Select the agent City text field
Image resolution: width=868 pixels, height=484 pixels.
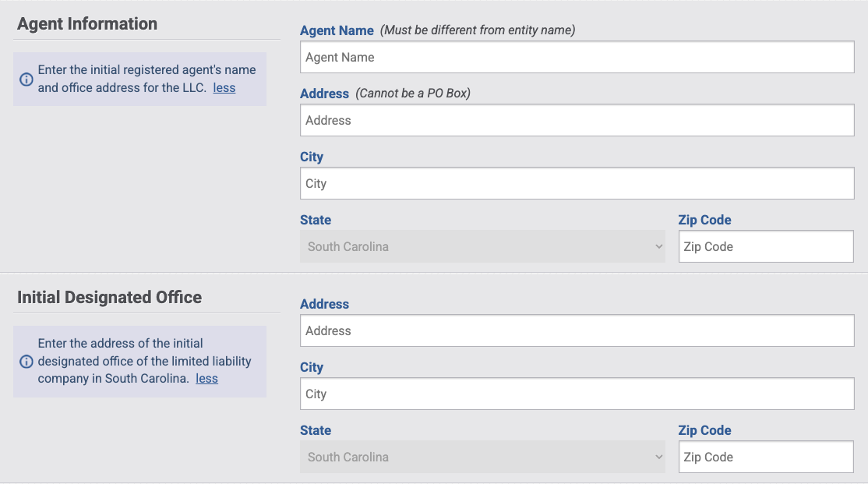(577, 183)
